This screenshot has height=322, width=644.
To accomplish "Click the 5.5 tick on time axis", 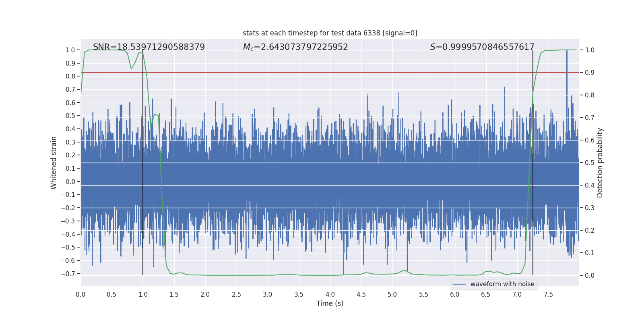I will 423,294.
